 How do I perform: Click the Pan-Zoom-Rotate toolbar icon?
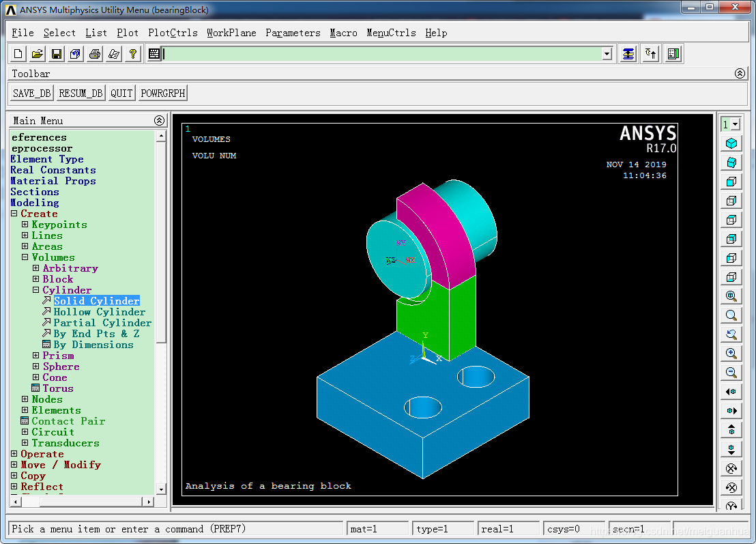(x=75, y=54)
